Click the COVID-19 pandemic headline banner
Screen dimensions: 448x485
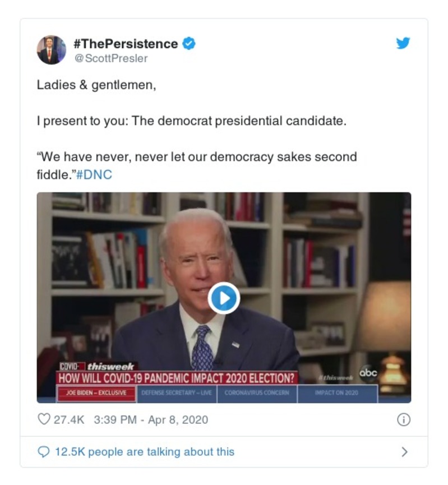[x=177, y=377]
